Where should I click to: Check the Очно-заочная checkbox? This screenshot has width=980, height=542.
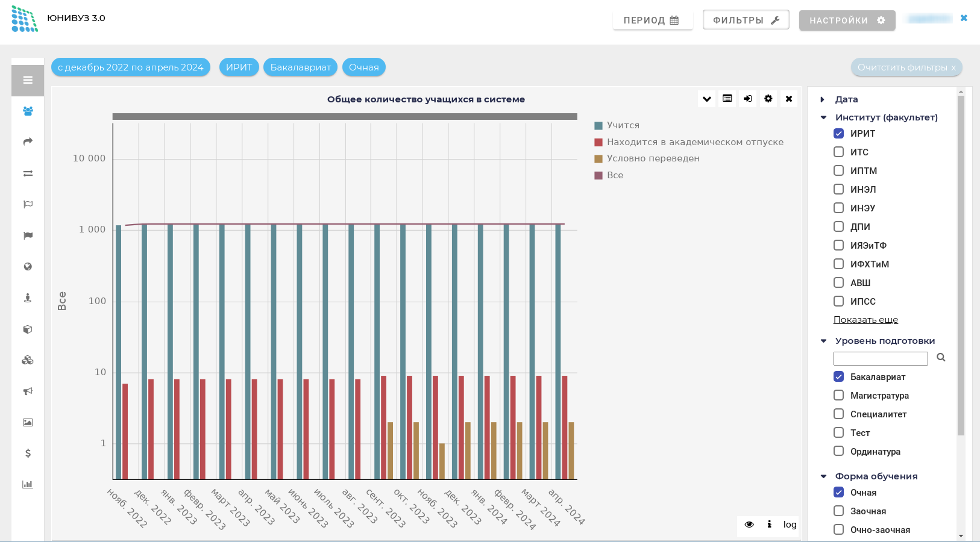click(838, 530)
